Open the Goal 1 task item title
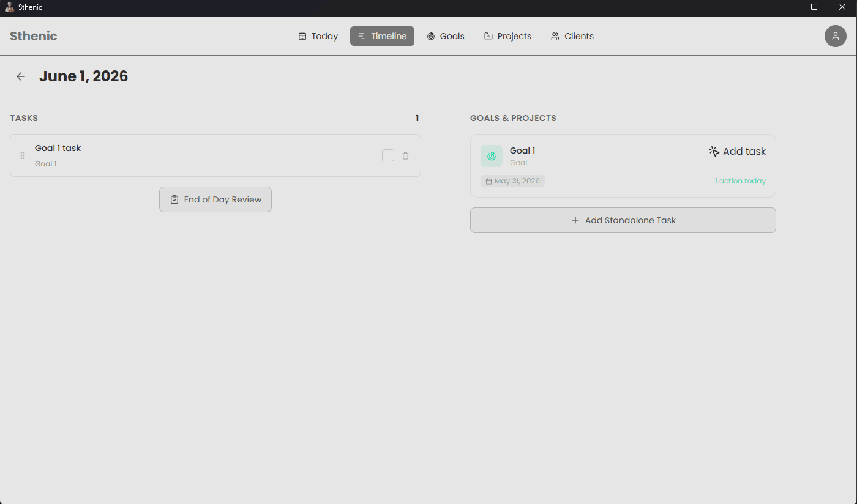 coord(58,148)
